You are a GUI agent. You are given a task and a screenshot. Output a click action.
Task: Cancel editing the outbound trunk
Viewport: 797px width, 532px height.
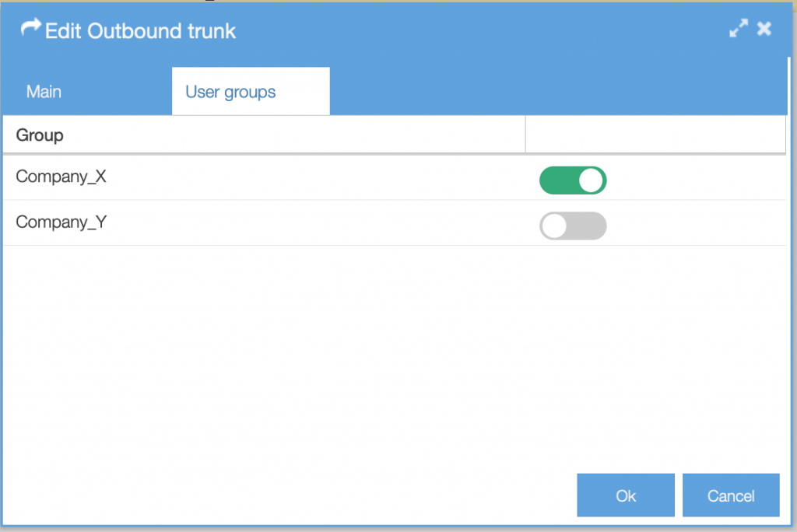730,495
